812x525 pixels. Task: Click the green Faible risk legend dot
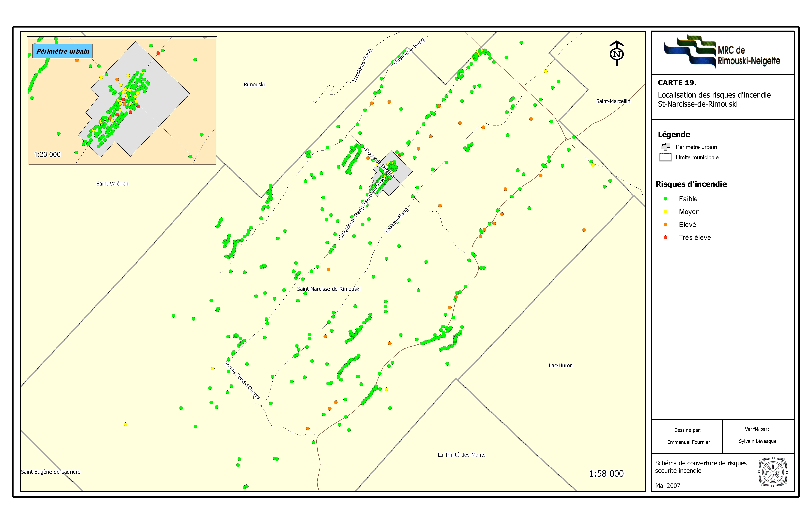(665, 199)
